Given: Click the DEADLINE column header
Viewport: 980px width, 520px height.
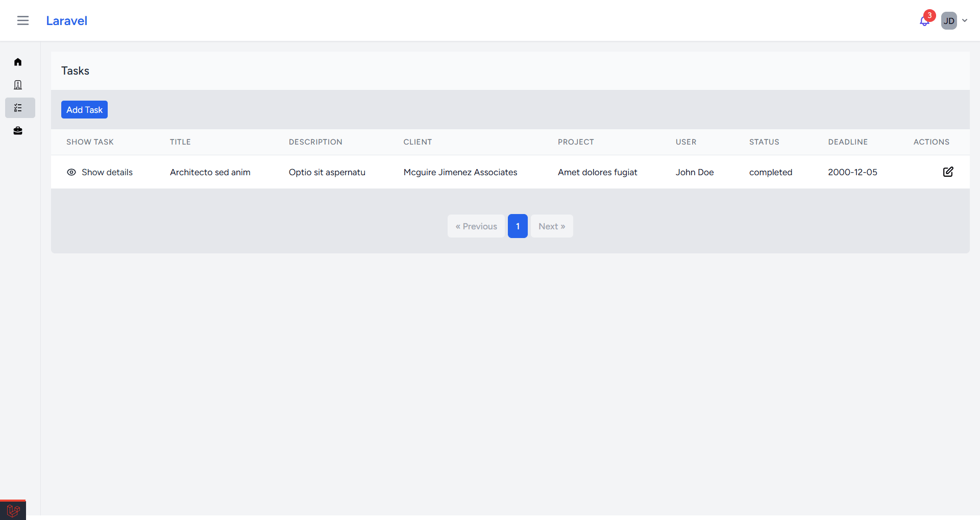Looking at the screenshot, I should (x=848, y=142).
